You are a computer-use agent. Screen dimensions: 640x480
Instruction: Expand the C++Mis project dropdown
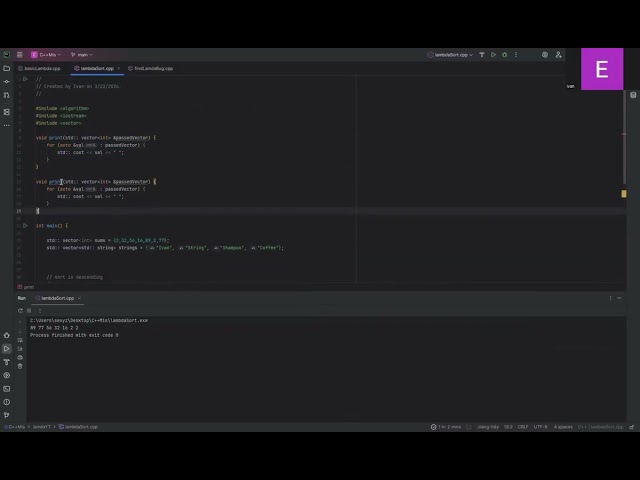[46, 55]
